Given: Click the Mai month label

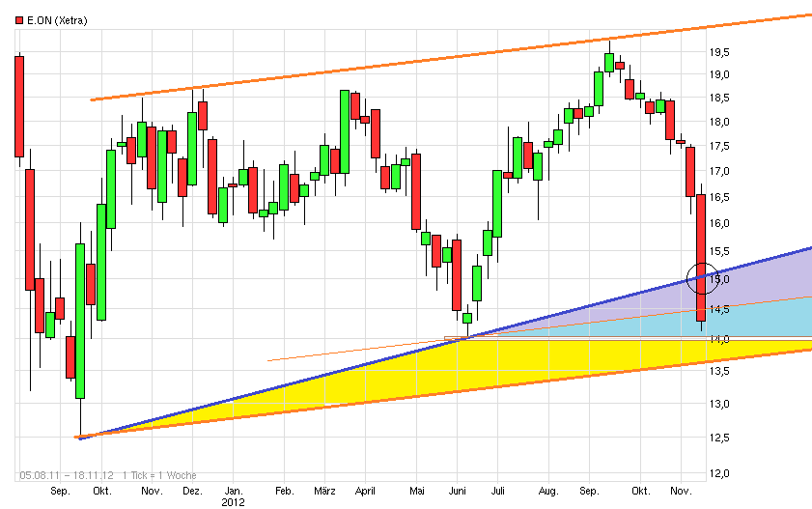Looking at the screenshot, I should click(x=416, y=491).
